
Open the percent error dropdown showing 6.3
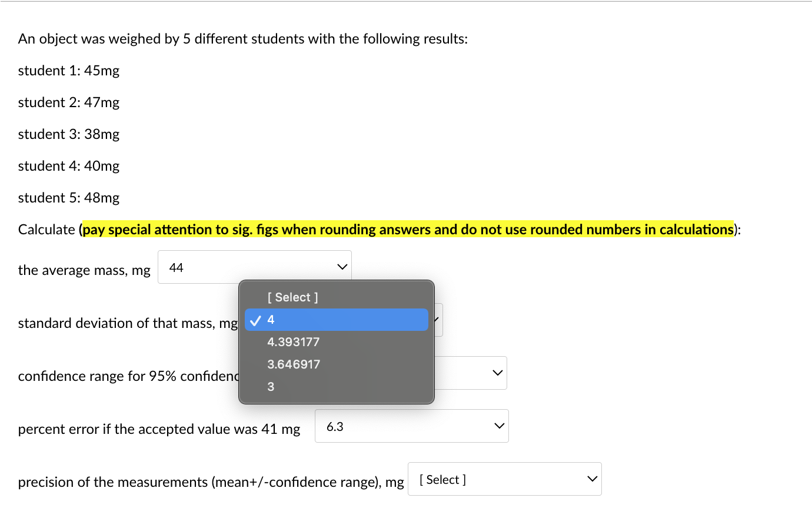(412, 425)
